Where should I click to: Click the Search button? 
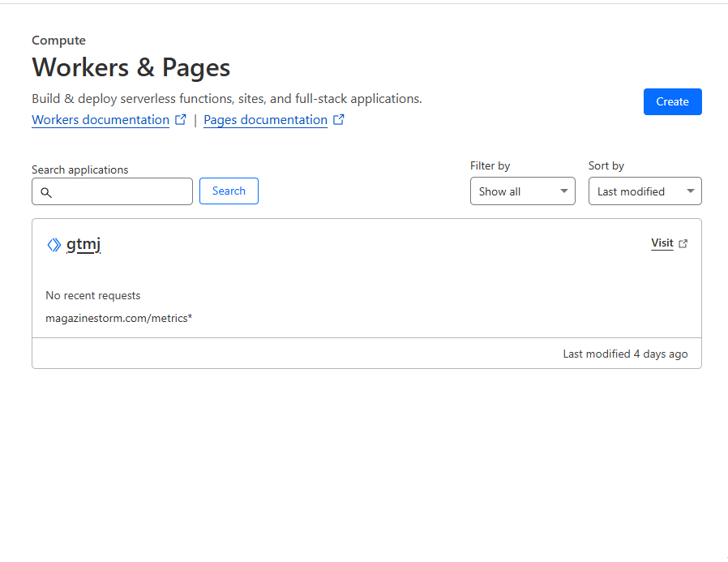click(229, 191)
